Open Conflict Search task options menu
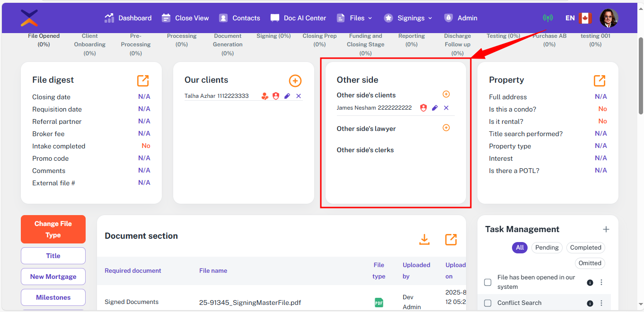 tap(601, 303)
